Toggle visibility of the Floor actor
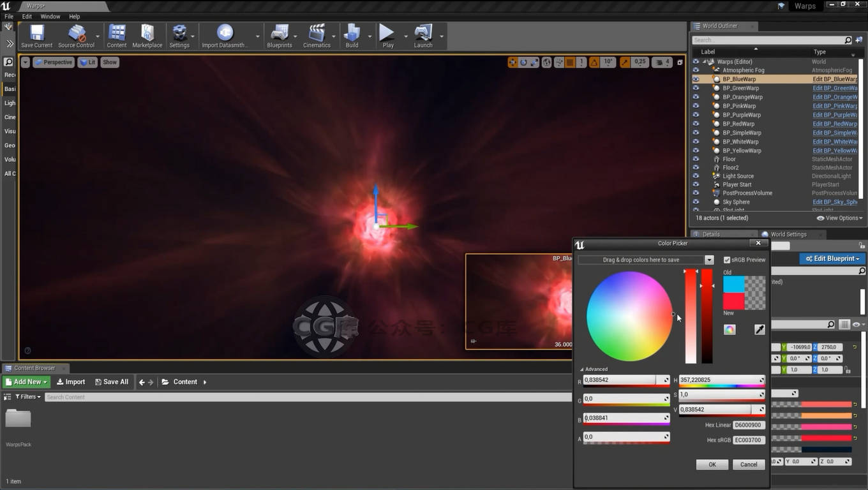Viewport: 868px width, 490px height. (696, 159)
